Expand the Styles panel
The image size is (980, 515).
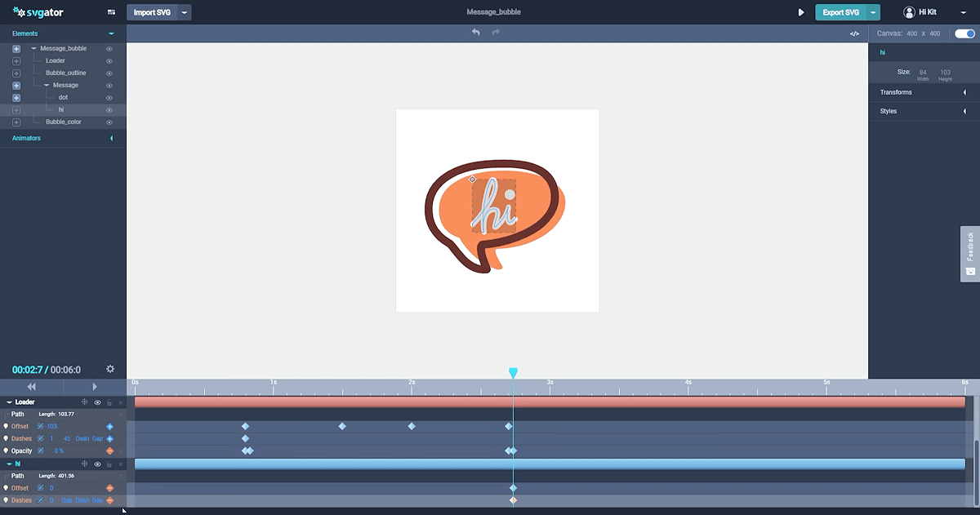click(924, 111)
